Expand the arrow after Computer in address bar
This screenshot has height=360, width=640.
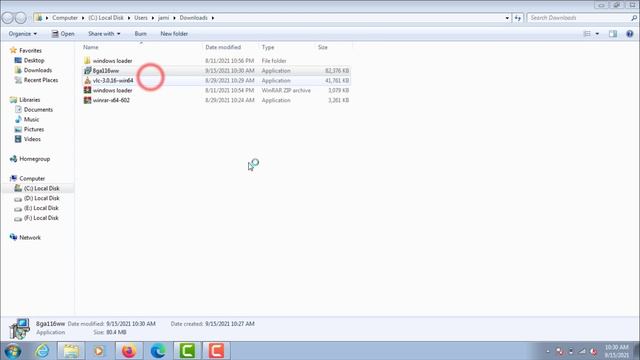[x=83, y=18]
